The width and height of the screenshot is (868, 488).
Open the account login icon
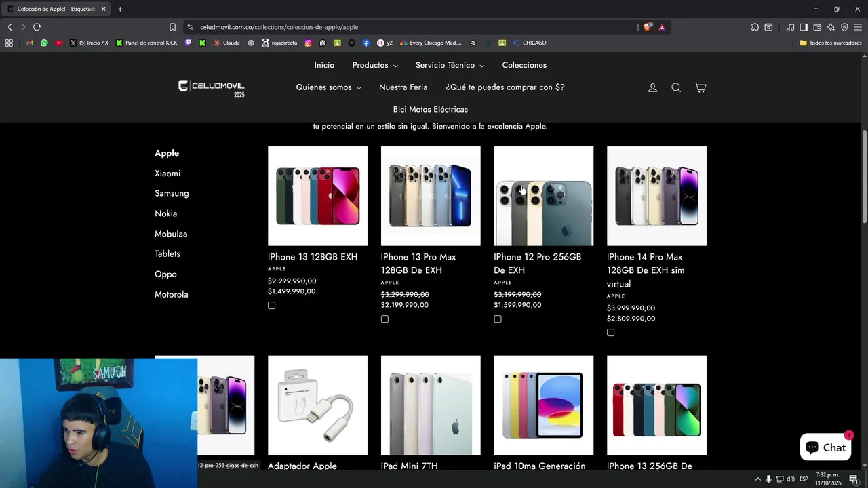[x=652, y=87]
